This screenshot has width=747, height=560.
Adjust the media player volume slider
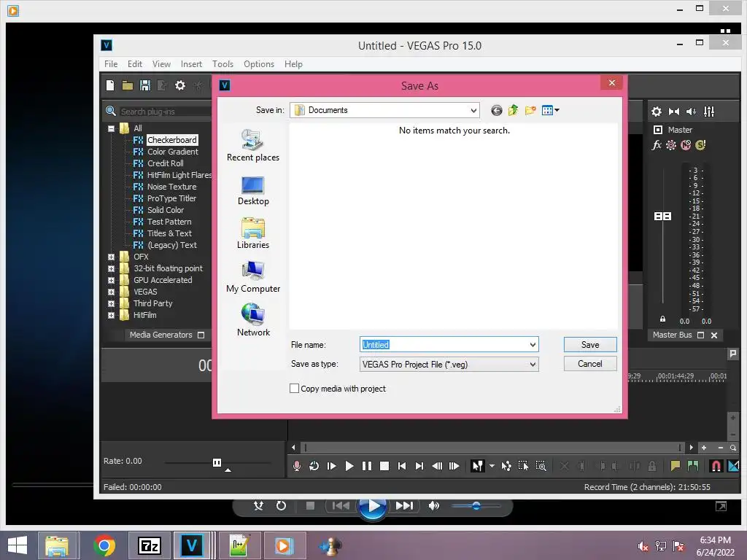point(476,506)
